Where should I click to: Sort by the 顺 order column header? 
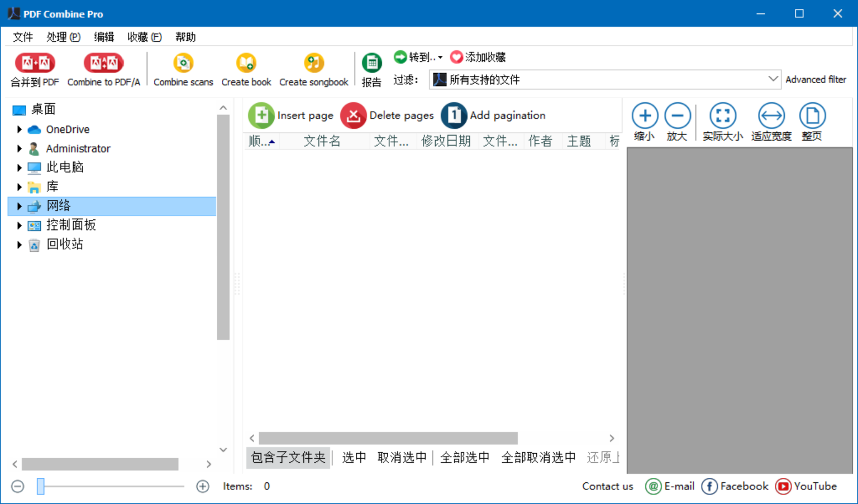261,141
